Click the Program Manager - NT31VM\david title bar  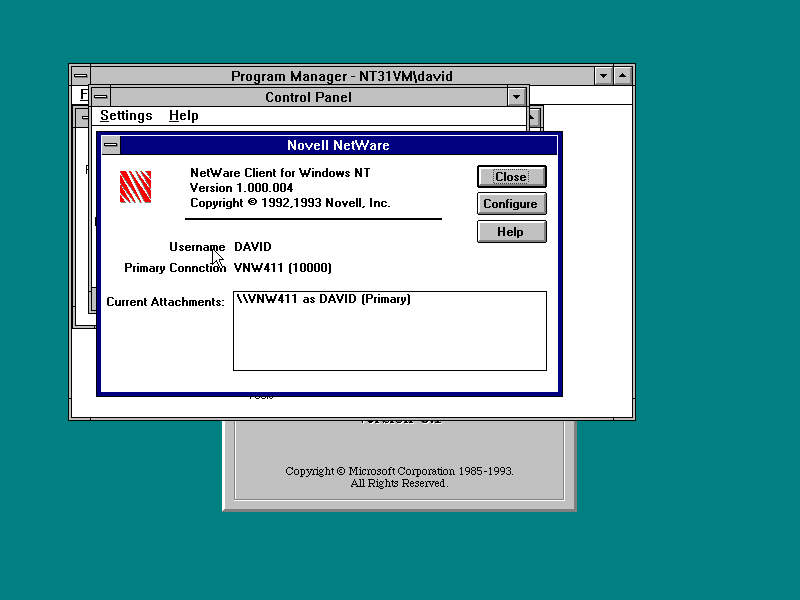(x=342, y=76)
